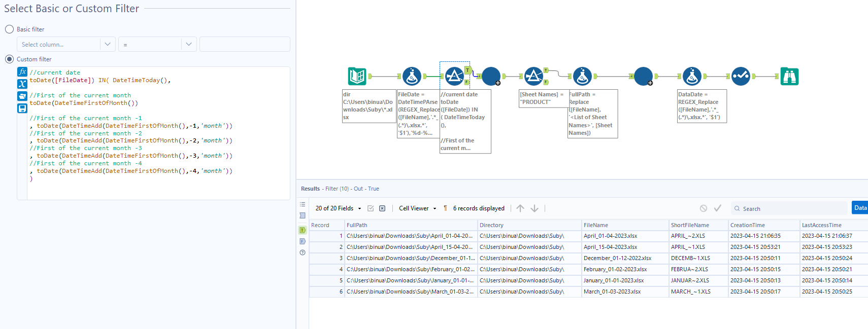The image size is (868, 329).
Task: Select the Browse binoculars tool on canvas
Action: 789,77
